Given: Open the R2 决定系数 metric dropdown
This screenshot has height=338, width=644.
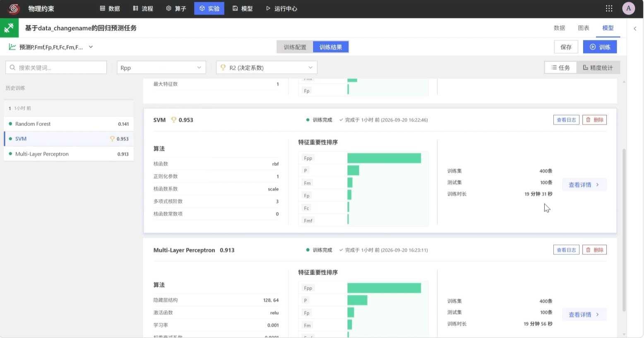Looking at the screenshot, I should coord(267,68).
